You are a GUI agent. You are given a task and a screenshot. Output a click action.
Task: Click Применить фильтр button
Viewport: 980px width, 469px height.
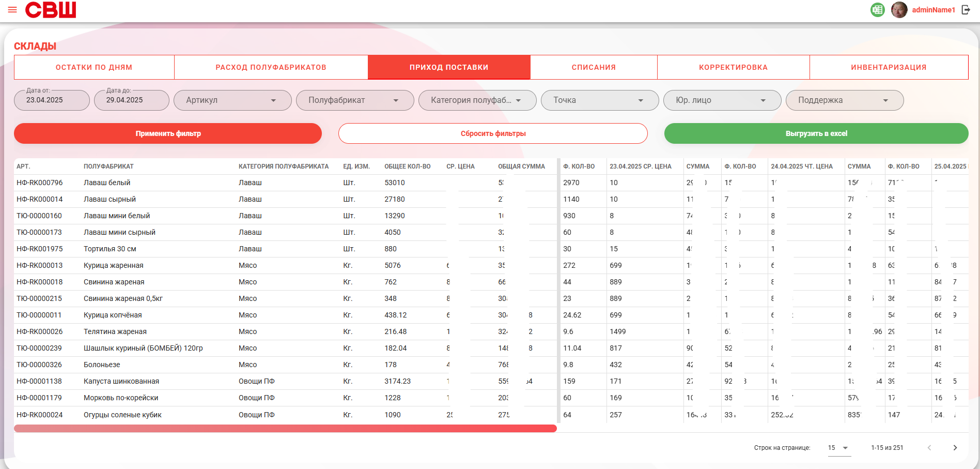click(x=168, y=133)
